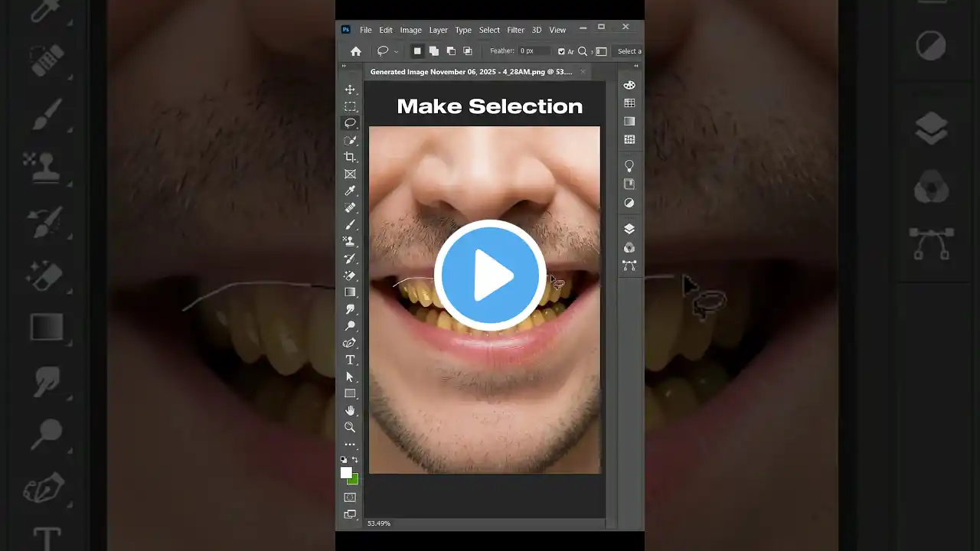Image resolution: width=980 pixels, height=551 pixels.
Task: Open the Filter menu
Action: (515, 30)
